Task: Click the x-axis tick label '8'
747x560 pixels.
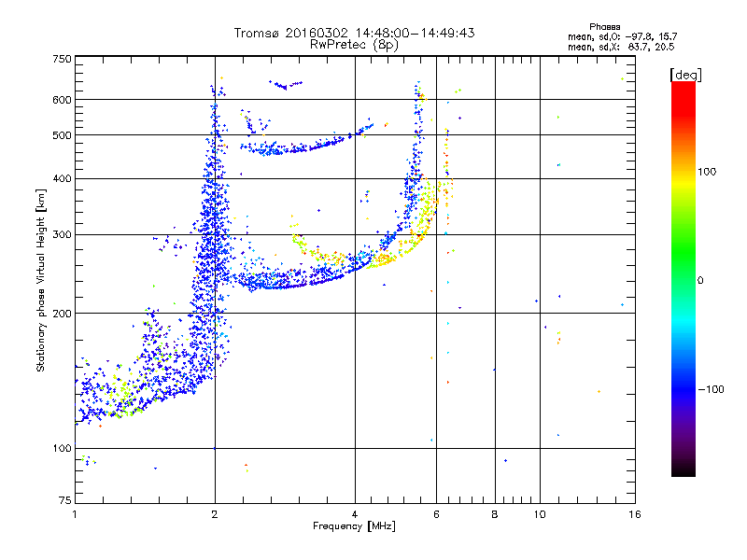Action: [495, 514]
